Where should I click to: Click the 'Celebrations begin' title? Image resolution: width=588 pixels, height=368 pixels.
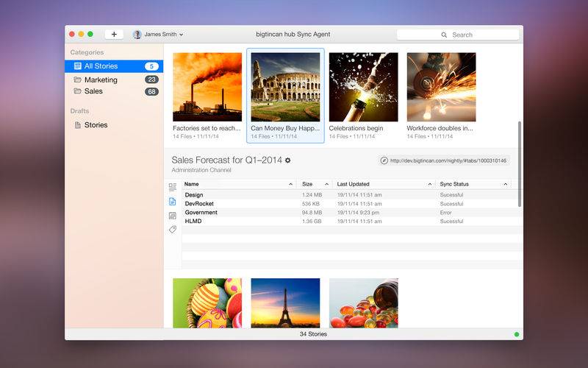(356, 128)
